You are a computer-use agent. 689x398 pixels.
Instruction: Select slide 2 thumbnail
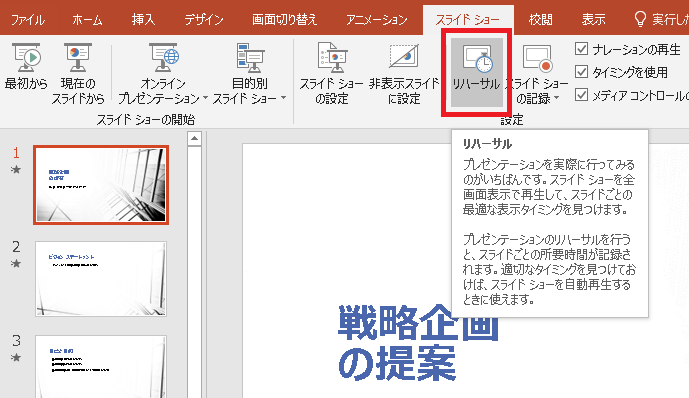101,279
